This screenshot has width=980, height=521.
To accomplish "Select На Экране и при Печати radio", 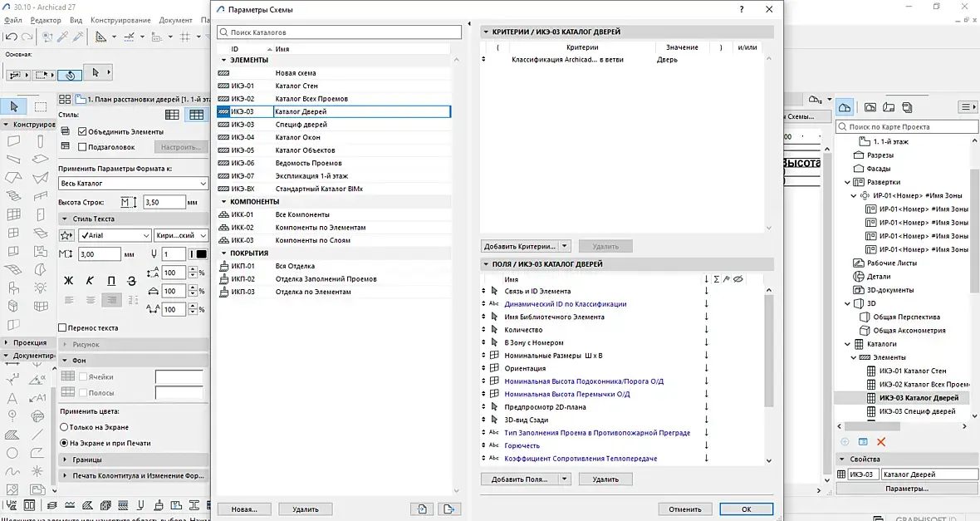I will coord(64,443).
